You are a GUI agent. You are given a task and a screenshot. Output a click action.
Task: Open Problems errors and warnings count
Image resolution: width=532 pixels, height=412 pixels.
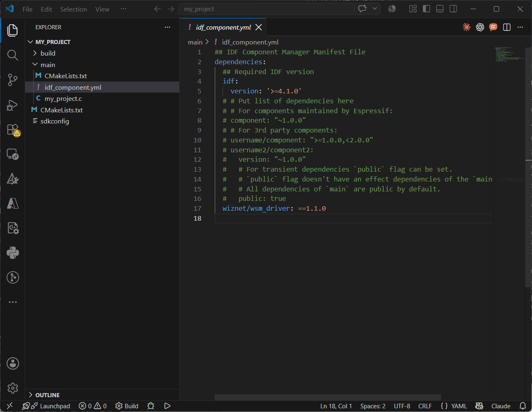pos(93,406)
